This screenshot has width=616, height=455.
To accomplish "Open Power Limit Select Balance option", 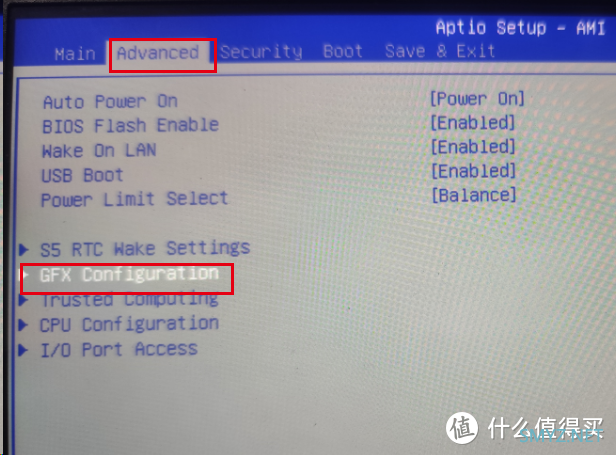I will [474, 195].
